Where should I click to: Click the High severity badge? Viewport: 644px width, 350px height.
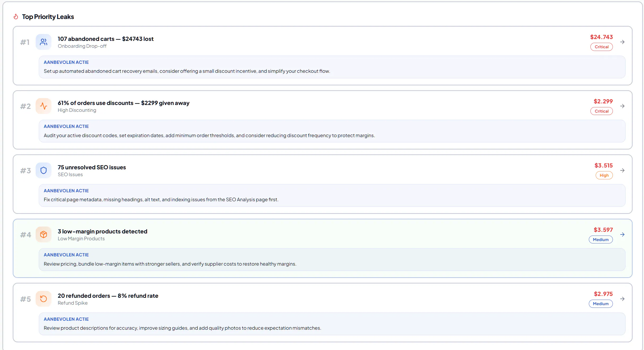604,175
